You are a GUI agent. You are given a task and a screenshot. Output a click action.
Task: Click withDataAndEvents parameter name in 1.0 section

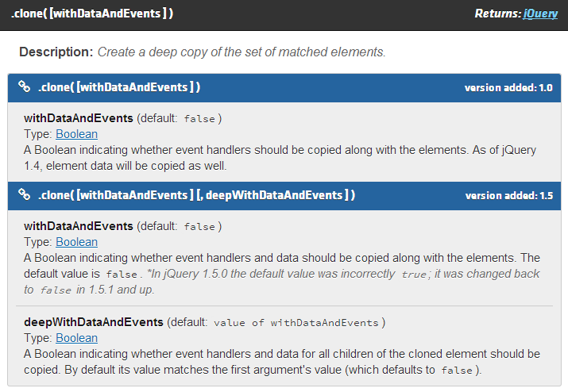[79, 118]
